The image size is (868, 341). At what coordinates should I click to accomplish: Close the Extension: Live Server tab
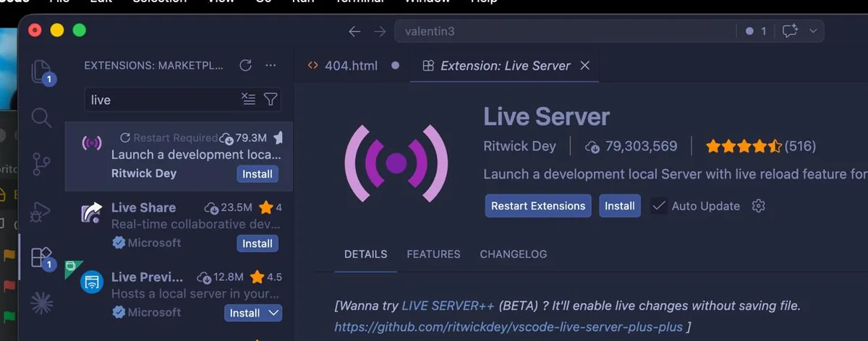coord(585,65)
